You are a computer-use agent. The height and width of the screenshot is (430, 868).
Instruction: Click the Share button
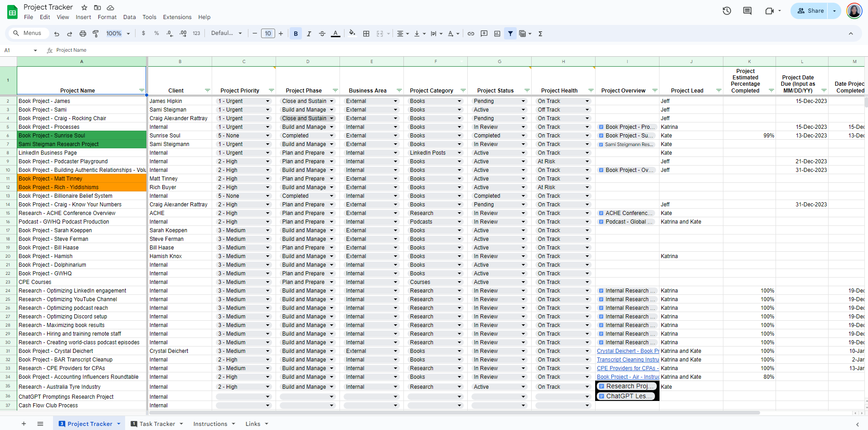[x=810, y=11]
